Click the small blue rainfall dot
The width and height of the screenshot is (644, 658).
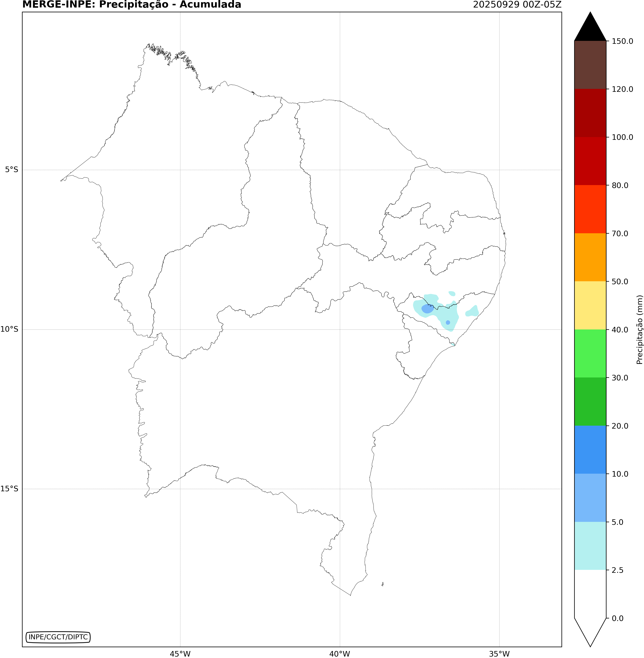[448, 322]
